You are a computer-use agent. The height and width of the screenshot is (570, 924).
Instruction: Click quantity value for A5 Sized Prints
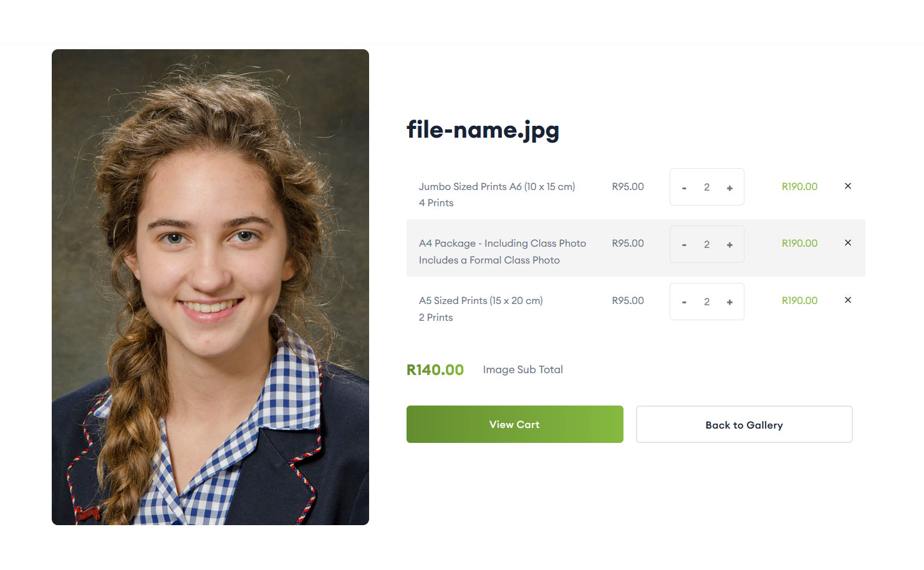(x=706, y=302)
